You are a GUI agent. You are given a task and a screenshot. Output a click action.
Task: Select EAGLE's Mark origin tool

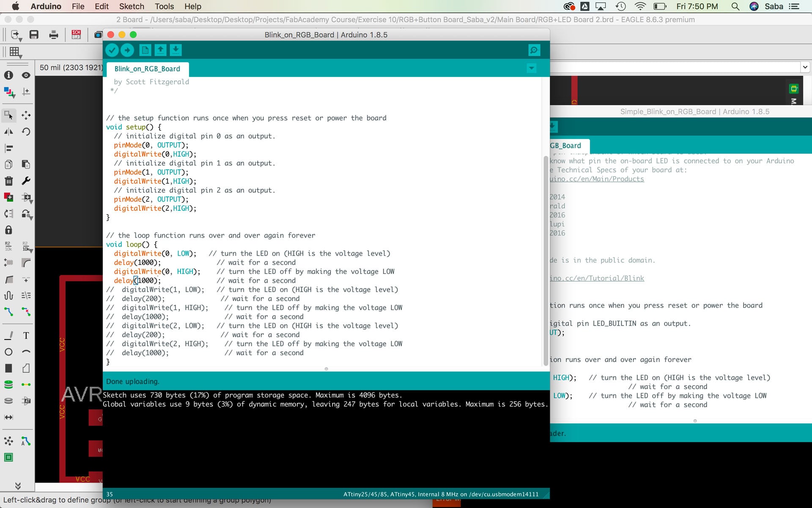tap(26, 92)
